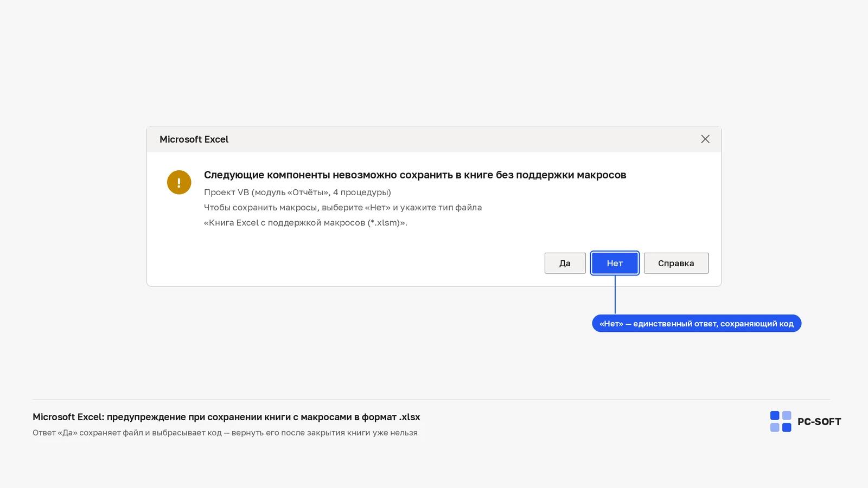Screen dimensions: 868x488
Task: Close the Microsoft Excel dialog
Action: [x=705, y=139]
